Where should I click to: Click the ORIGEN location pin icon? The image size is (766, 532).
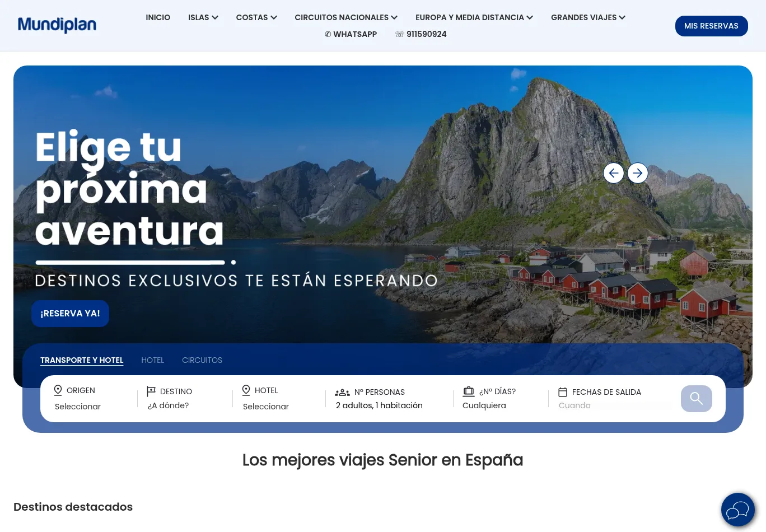click(58, 390)
